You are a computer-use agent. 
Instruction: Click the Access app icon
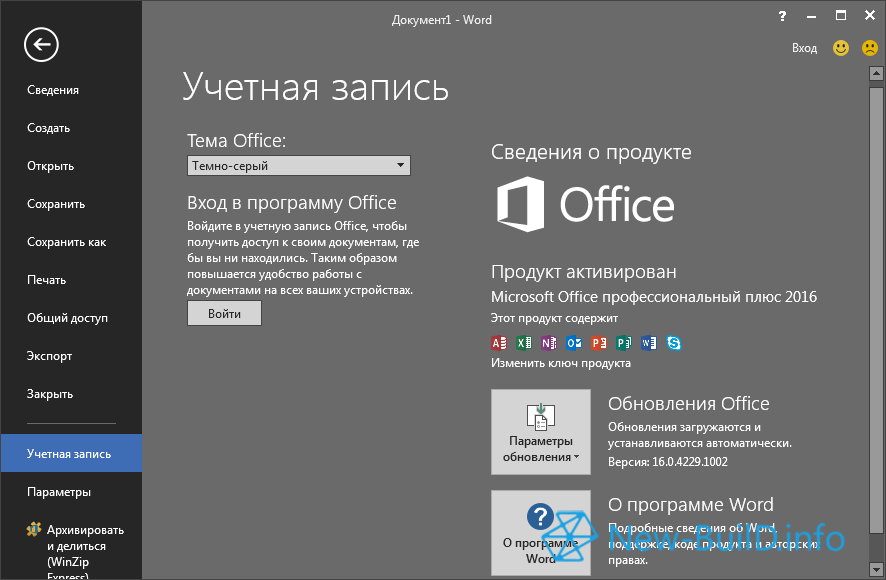(x=498, y=343)
